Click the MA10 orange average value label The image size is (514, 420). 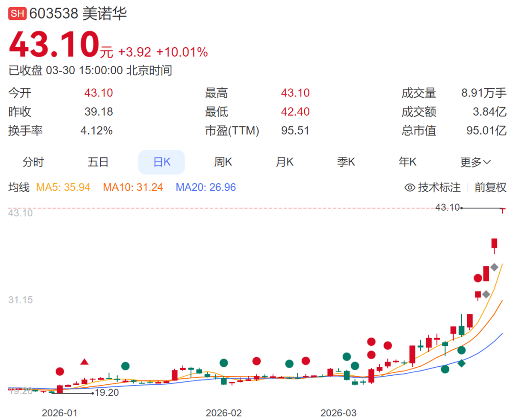(133, 187)
